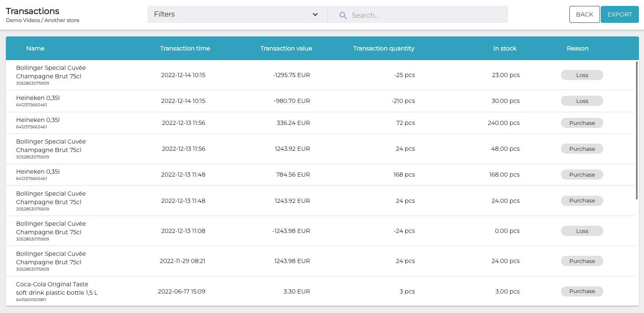
Task: Sort by the In stock column header
Action: click(505, 48)
